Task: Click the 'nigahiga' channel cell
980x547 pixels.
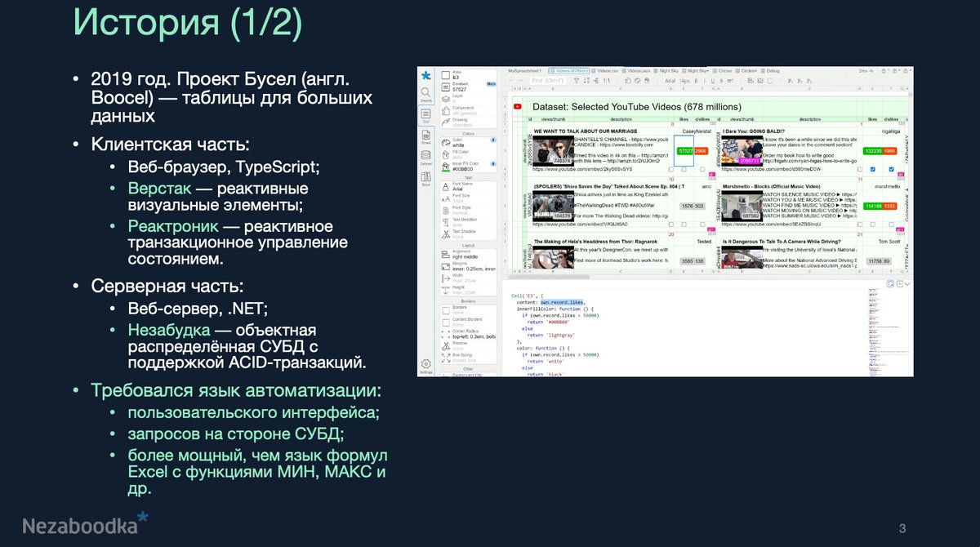Action: coord(891,131)
